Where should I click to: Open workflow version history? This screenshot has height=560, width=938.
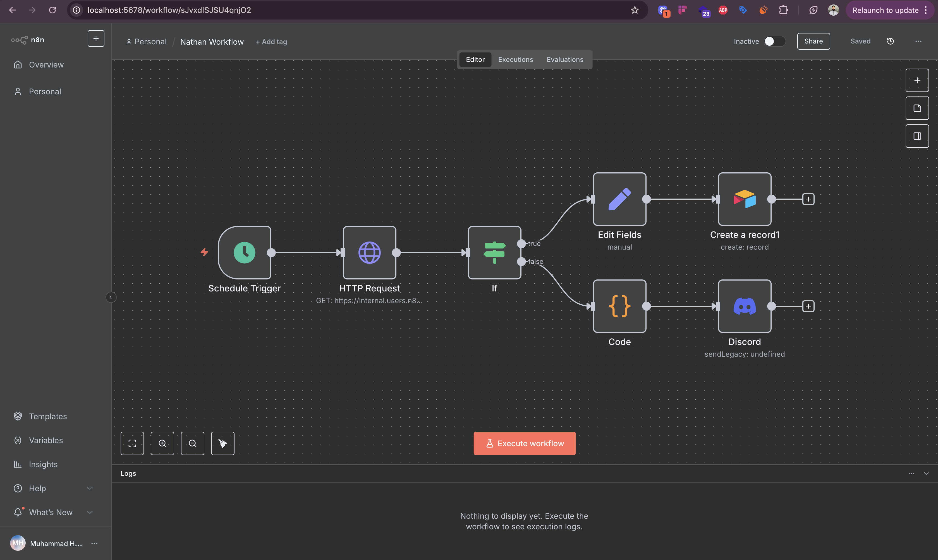tap(891, 41)
